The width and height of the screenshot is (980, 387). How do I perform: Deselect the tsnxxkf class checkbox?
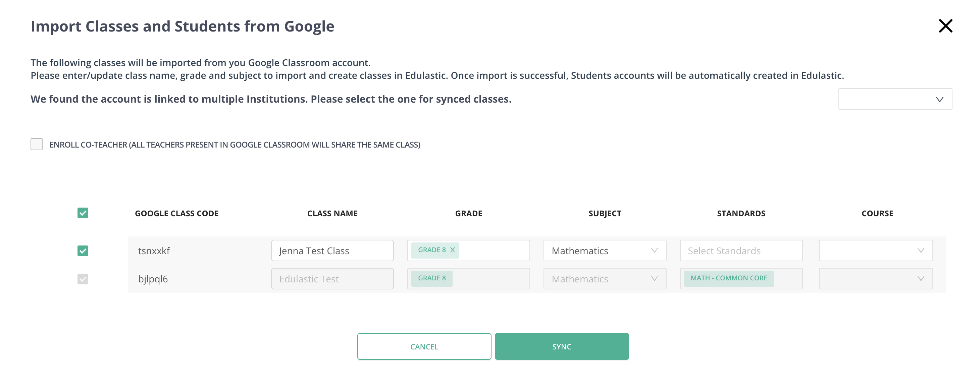tap(82, 251)
